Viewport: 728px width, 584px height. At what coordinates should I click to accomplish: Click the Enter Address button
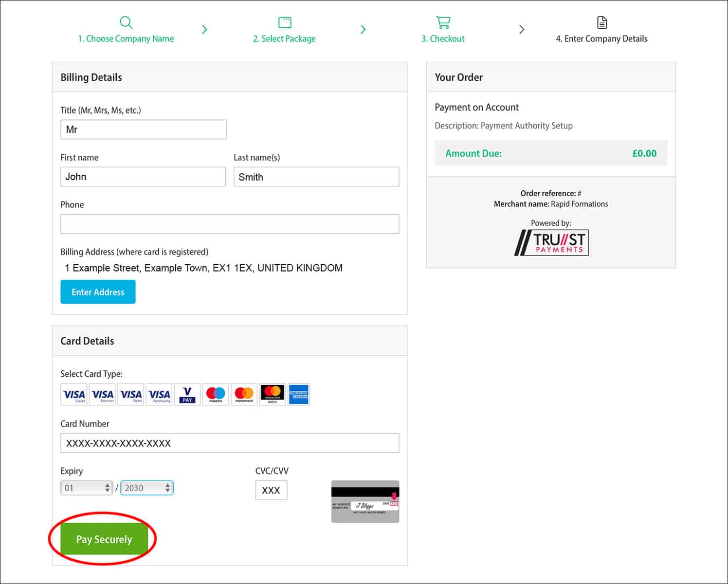(x=98, y=292)
